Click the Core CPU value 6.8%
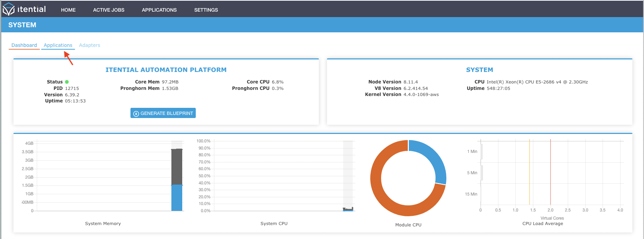The width and height of the screenshot is (644, 239). 278,82
